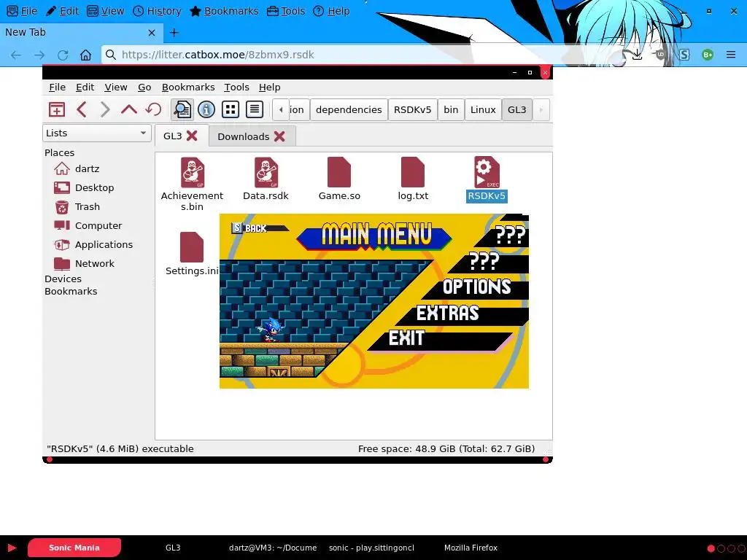This screenshot has height=560, width=747.
Task: Open Firefox History menu
Action: point(157,11)
